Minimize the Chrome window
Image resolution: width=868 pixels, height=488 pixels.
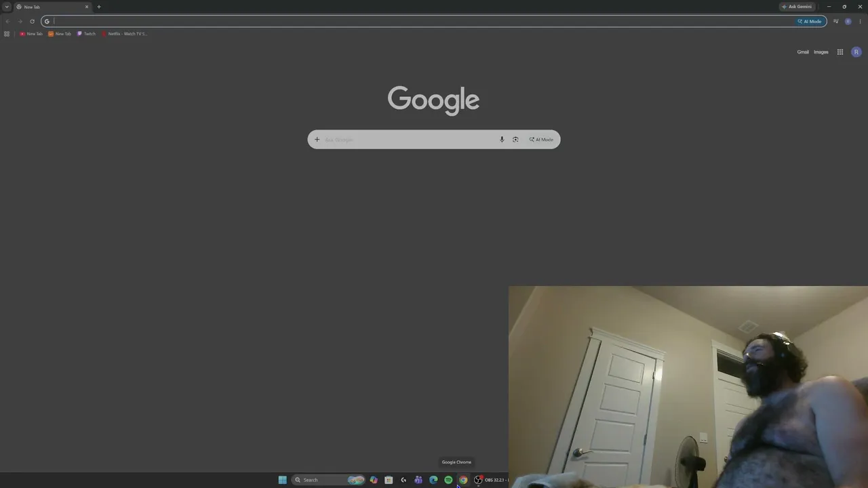point(829,7)
